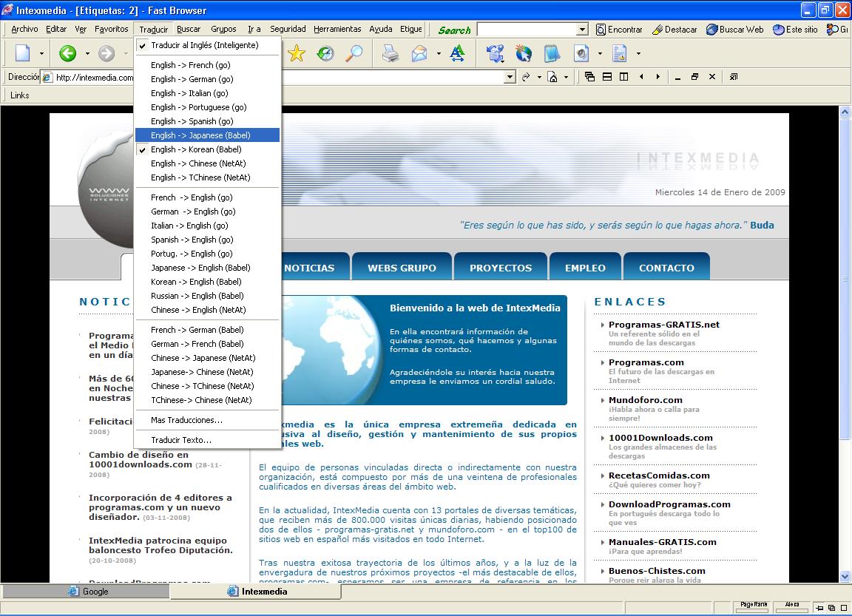
Task: Open the Favoritos menu
Action: [x=112, y=29]
